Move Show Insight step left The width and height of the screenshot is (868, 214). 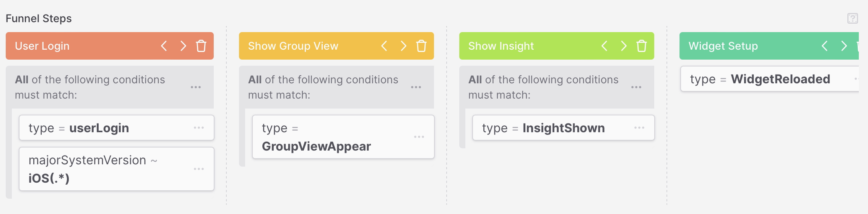[x=605, y=46]
